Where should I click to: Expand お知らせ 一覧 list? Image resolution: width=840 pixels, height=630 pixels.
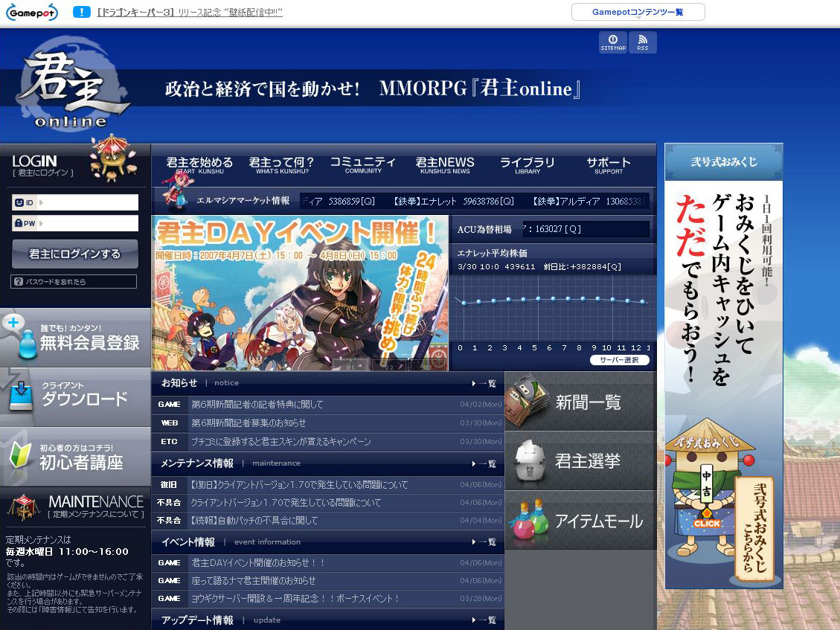[484, 384]
